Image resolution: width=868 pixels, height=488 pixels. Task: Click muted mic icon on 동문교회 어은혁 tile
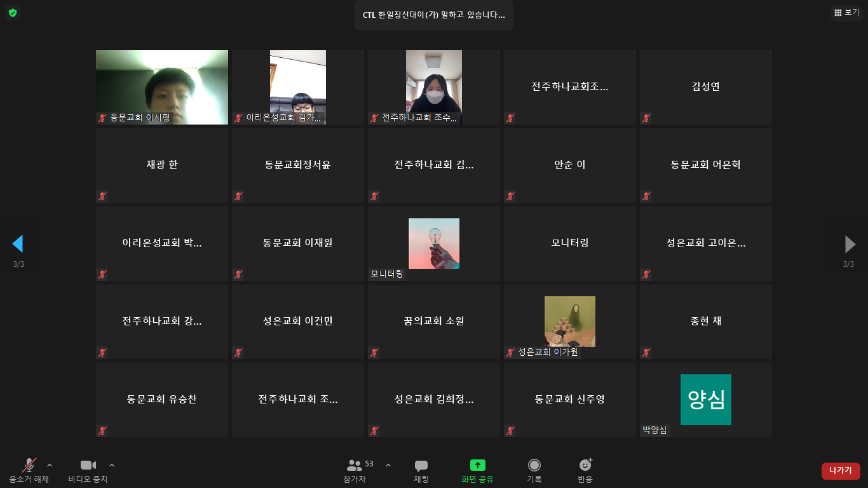coord(646,196)
